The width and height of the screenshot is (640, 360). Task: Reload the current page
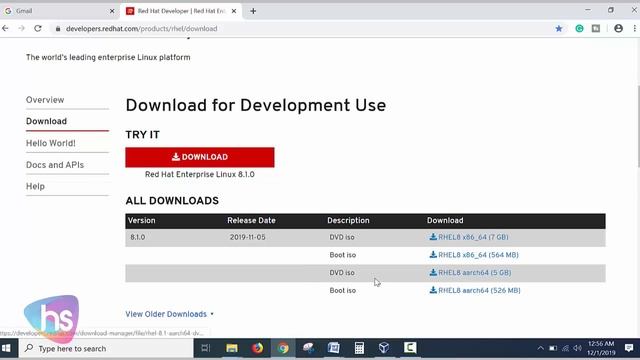pos(38,29)
